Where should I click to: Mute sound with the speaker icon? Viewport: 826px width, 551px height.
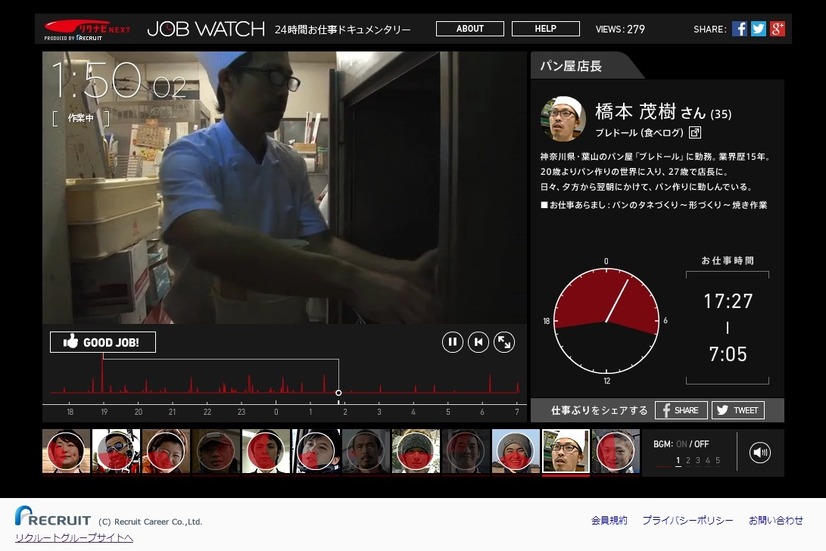point(760,452)
